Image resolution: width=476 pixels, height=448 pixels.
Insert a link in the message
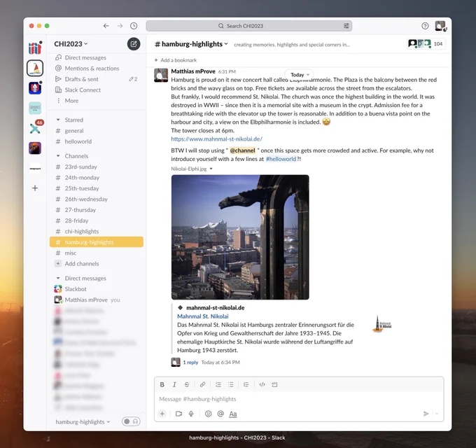click(202, 384)
